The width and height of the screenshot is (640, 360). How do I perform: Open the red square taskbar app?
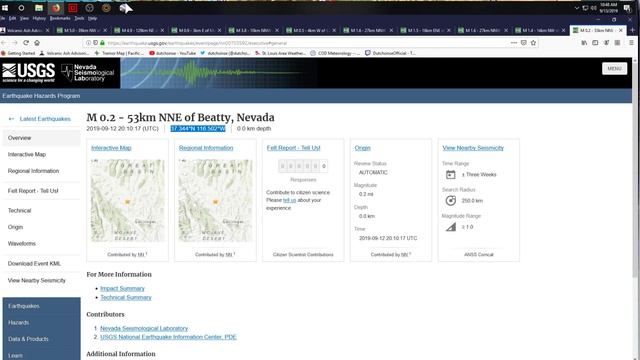(73, 8)
